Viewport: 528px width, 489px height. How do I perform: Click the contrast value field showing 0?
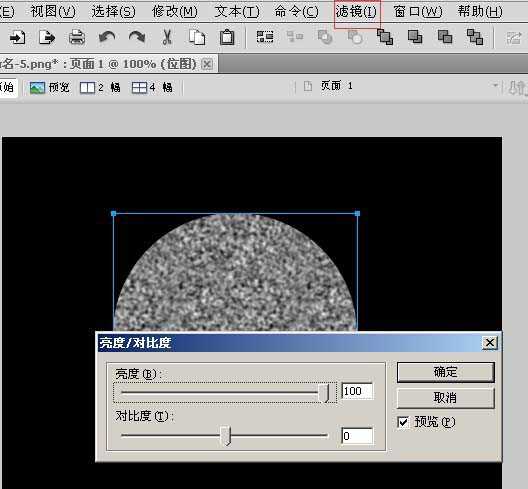[x=357, y=436]
